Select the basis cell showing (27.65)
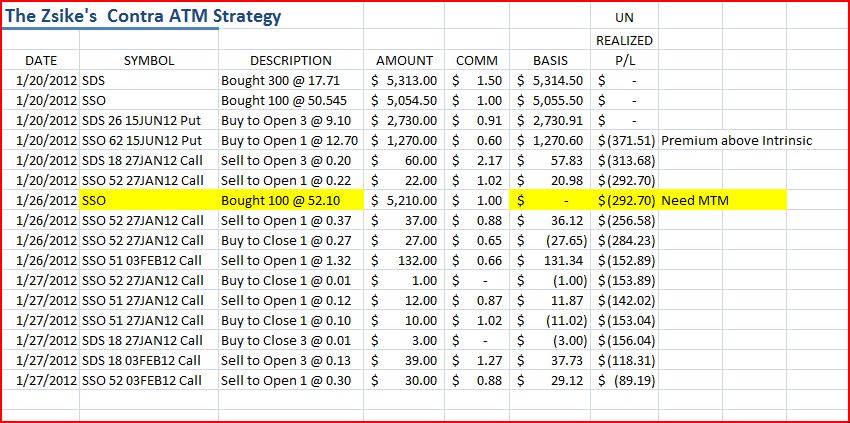The width and height of the screenshot is (850, 423). click(x=550, y=240)
